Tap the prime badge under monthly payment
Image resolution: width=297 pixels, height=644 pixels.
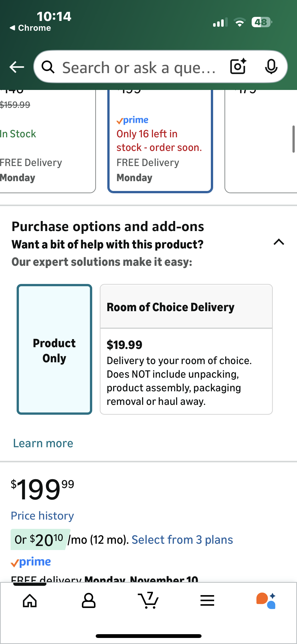(x=31, y=562)
